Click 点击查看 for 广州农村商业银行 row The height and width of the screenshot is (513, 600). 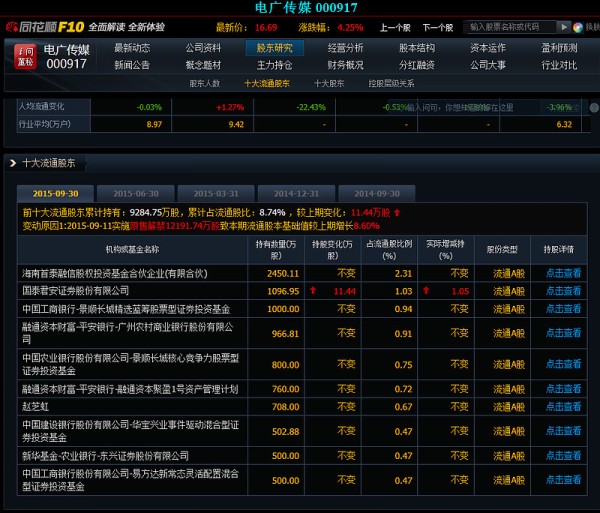click(x=563, y=333)
